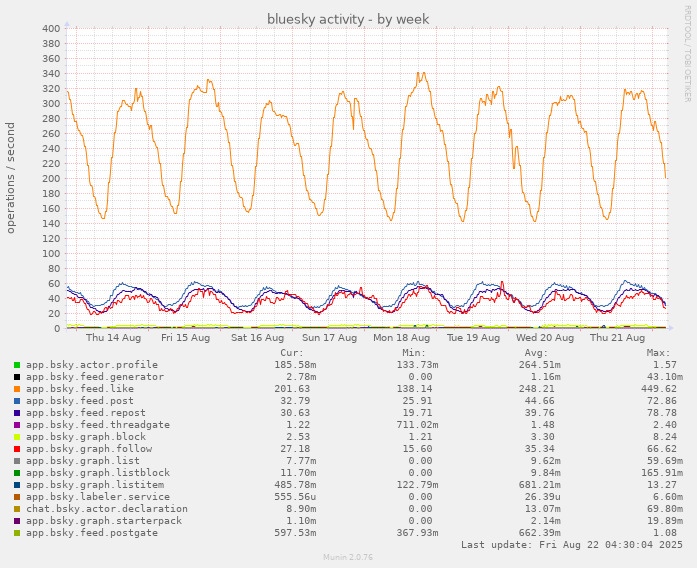Click the 400 y-axis tick label
This screenshot has width=697, height=568.
point(51,29)
